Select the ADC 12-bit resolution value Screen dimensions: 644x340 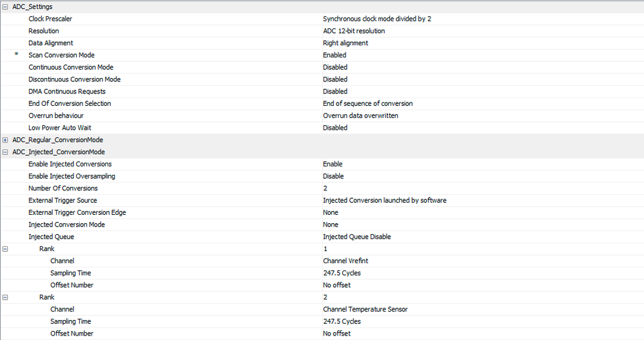coord(353,31)
